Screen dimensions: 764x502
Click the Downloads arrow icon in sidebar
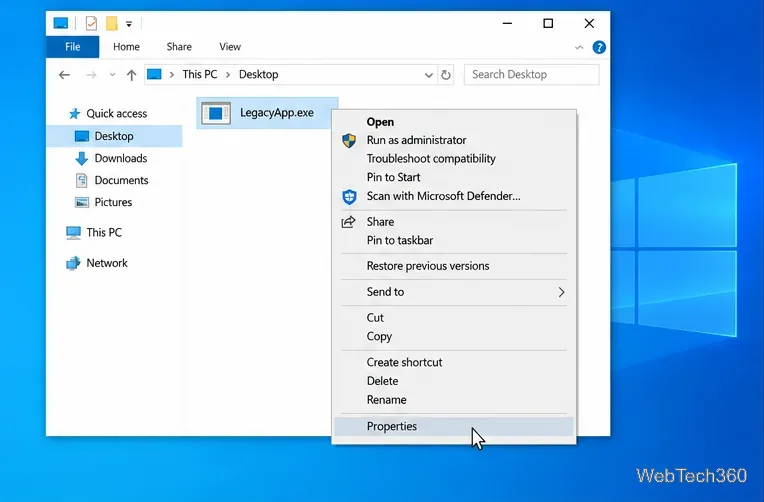coord(81,158)
